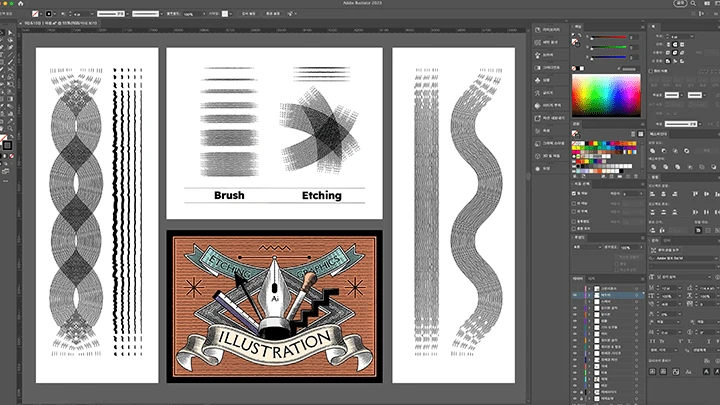The image size is (720, 405).
Task: Open the Fill color dropdown in control bar
Action: 42,14
